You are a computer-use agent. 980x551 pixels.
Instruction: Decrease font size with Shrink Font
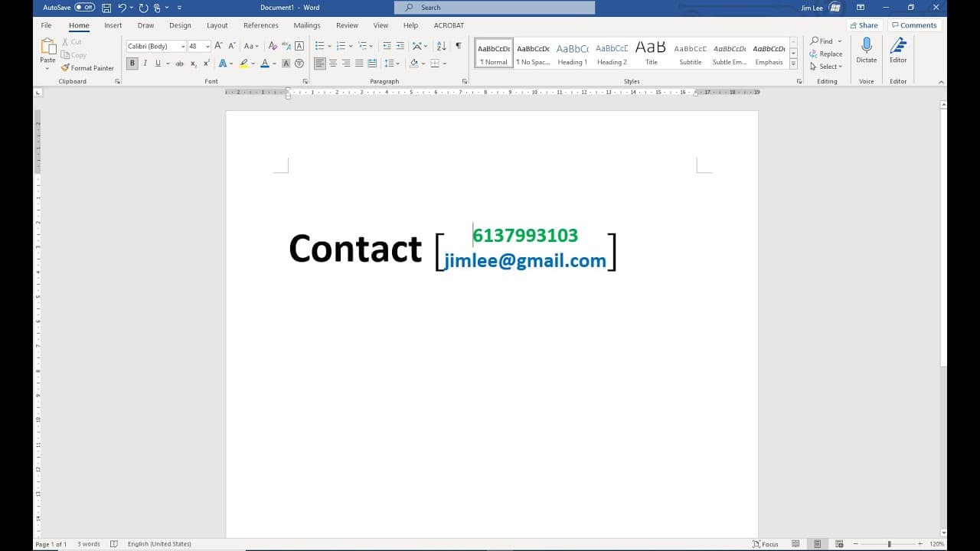[231, 46]
